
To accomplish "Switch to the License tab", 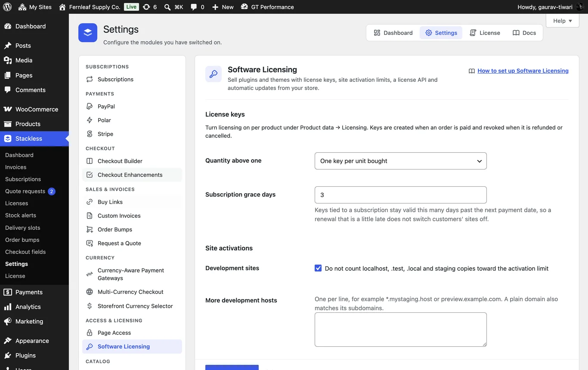I will (x=485, y=33).
